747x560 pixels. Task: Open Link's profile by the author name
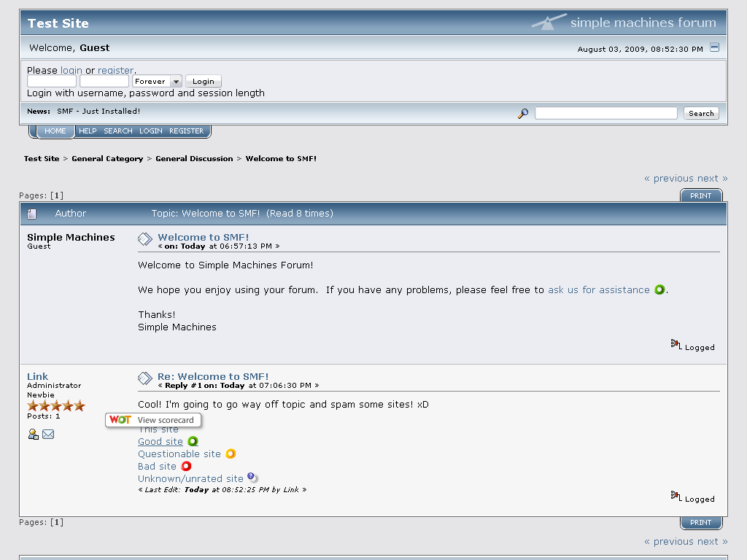(x=38, y=376)
